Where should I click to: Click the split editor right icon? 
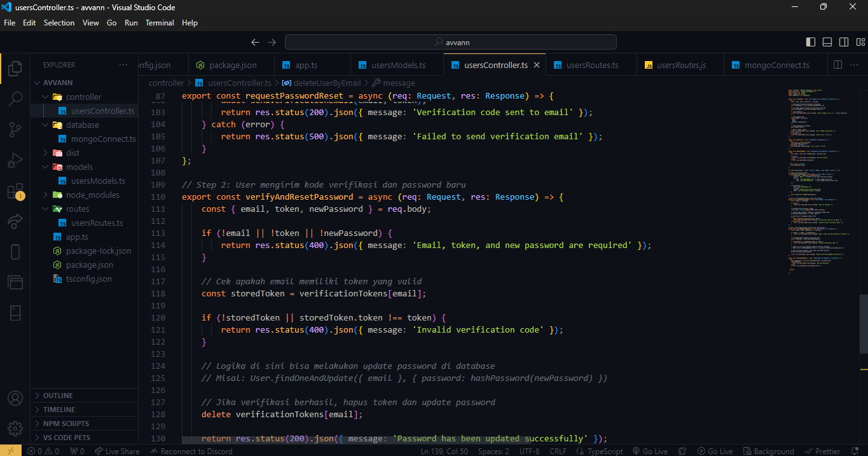tap(837, 65)
